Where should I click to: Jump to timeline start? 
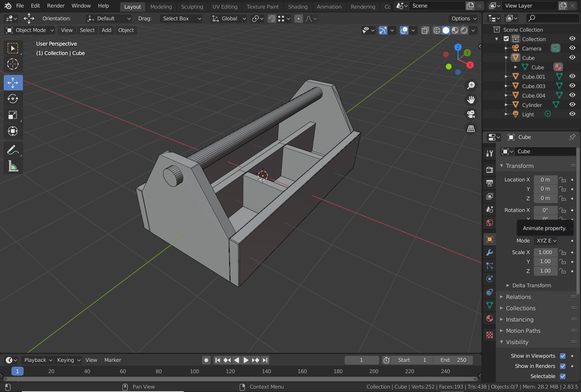(x=217, y=360)
